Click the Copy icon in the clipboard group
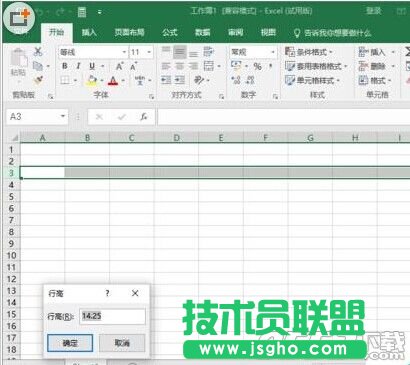The image size is (410, 365). click(x=38, y=66)
